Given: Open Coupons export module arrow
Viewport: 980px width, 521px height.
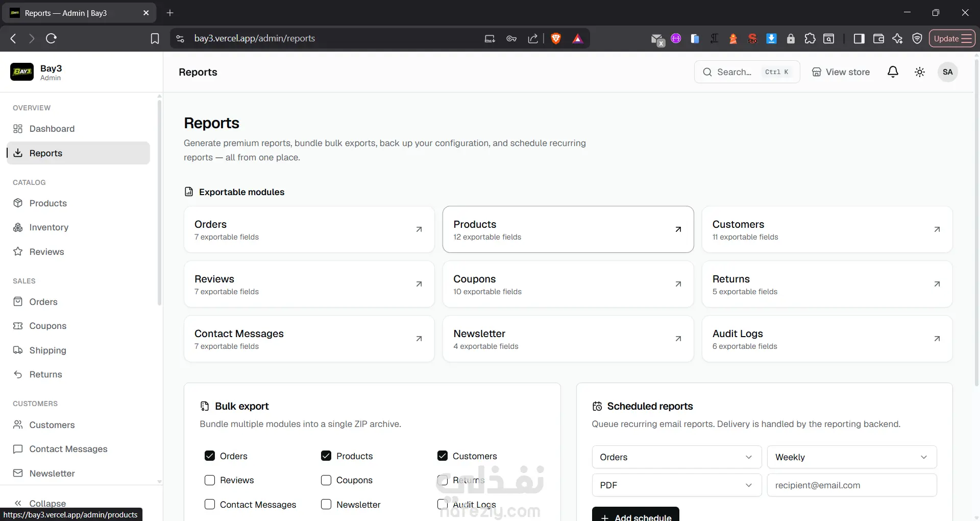Looking at the screenshot, I should tap(678, 284).
